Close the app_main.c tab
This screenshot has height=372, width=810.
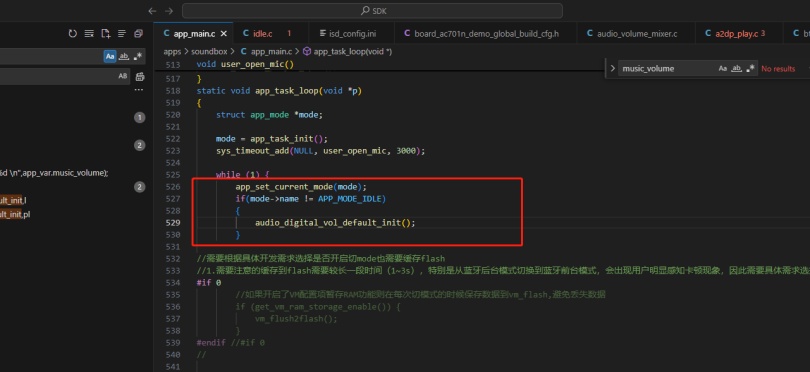coord(224,34)
